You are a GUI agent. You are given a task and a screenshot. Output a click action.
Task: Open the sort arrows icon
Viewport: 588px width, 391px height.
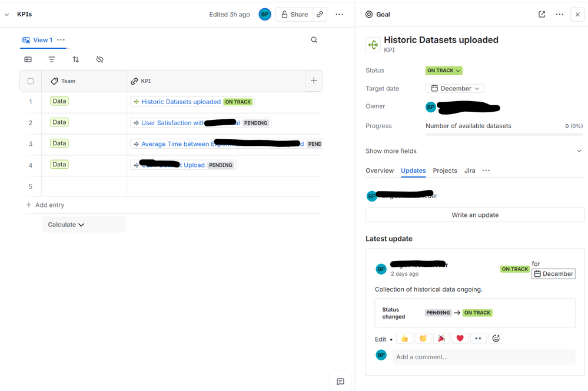click(x=76, y=59)
